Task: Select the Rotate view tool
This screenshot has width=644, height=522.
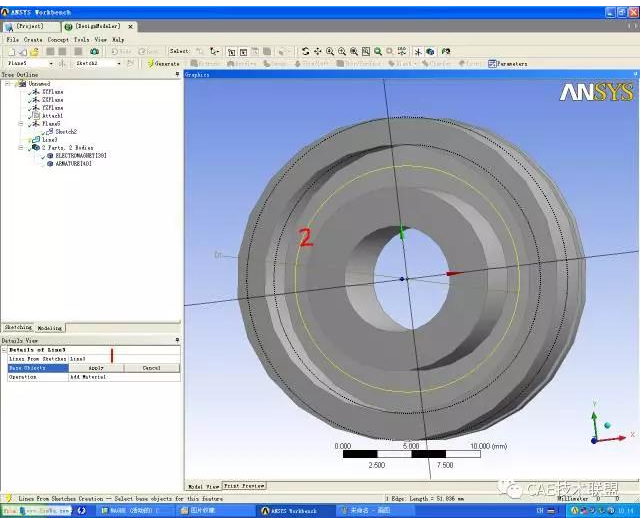Action: 305,52
